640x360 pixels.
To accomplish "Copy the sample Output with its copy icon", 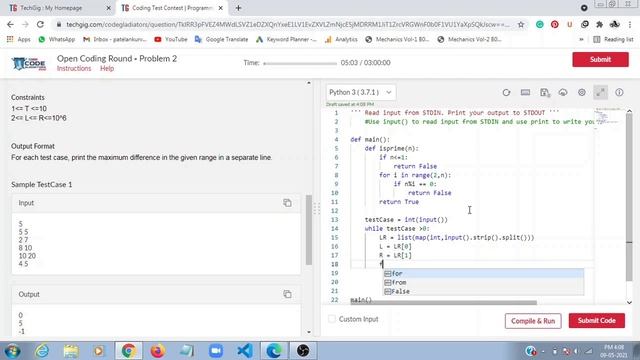I will point(287,294).
